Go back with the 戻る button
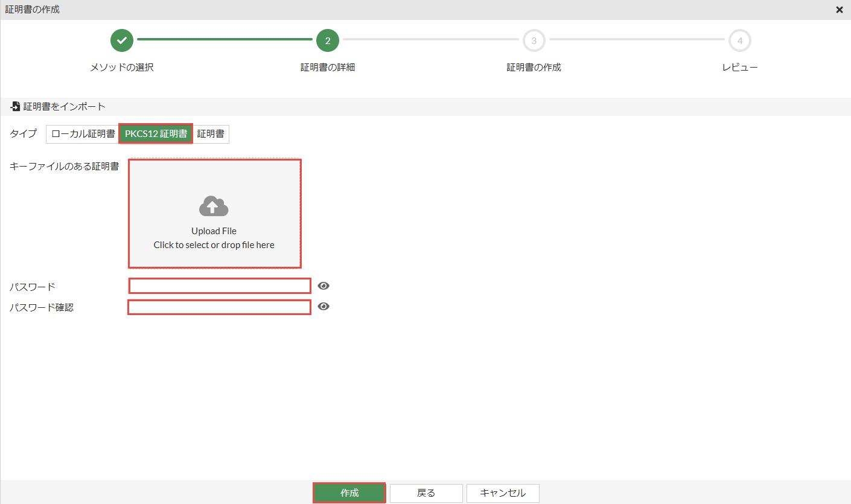The height and width of the screenshot is (504, 851). (426, 493)
